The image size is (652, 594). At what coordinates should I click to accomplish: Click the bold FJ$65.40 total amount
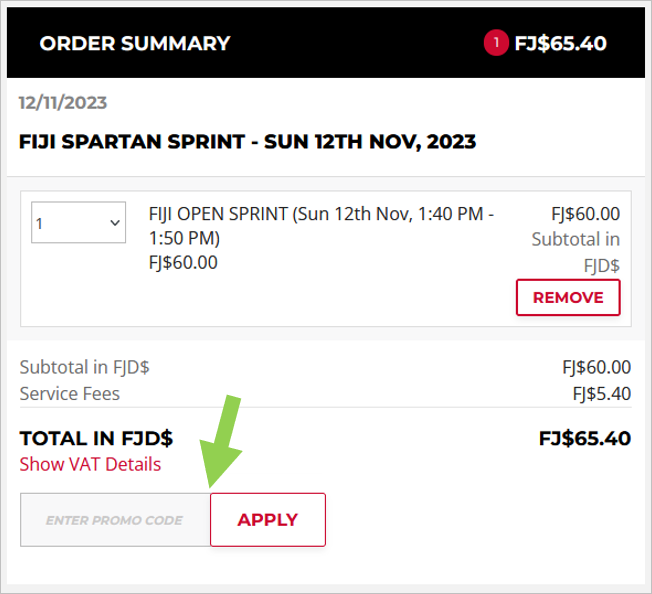585,439
